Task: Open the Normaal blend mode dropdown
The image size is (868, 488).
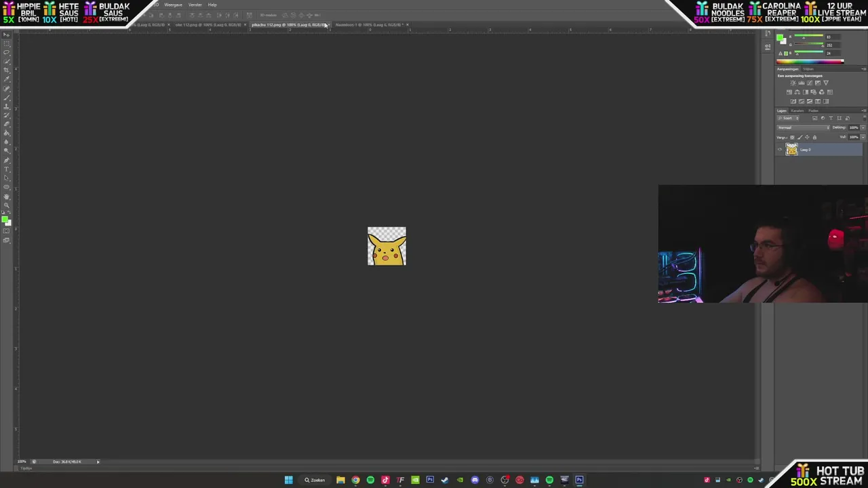Action: pyautogui.click(x=803, y=127)
